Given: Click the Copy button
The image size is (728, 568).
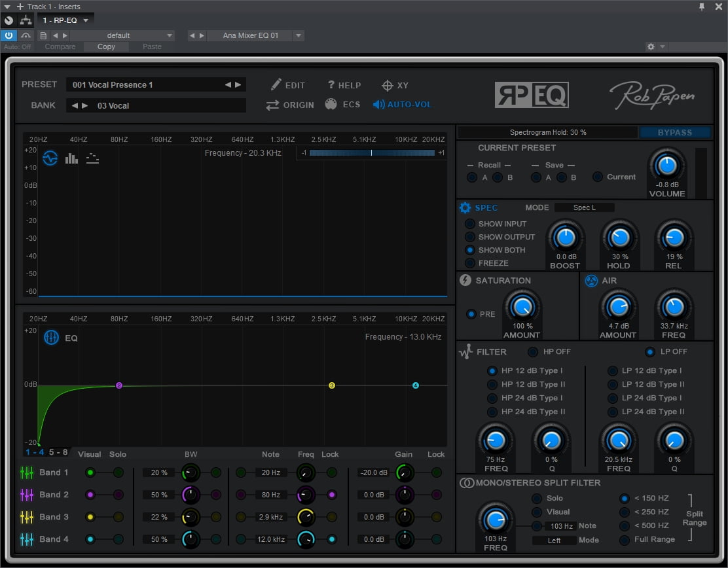Looking at the screenshot, I should click(106, 46).
